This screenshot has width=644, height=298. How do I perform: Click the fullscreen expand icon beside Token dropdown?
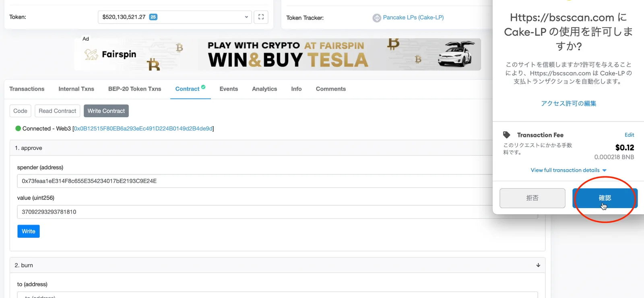(261, 17)
